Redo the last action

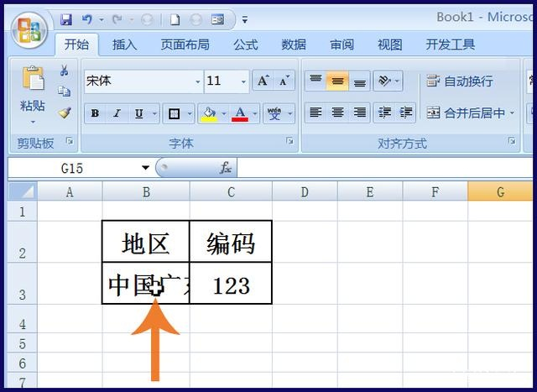(117, 20)
